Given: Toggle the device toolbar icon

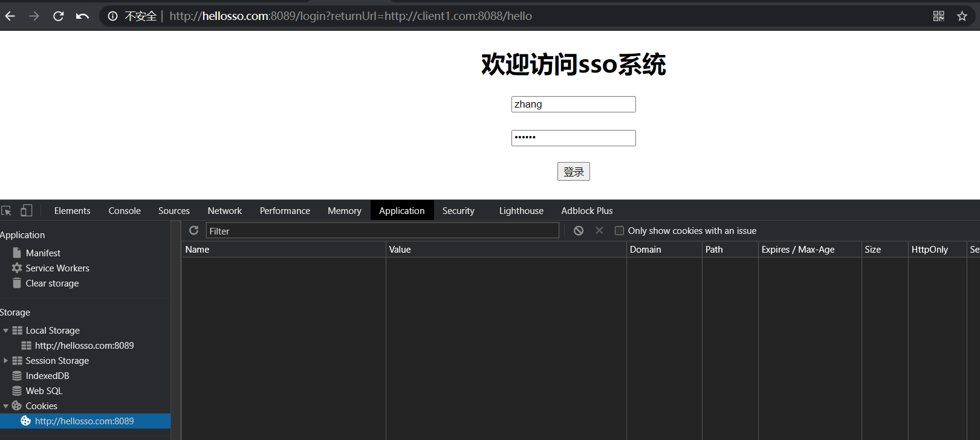Looking at the screenshot, I should 26,210.
